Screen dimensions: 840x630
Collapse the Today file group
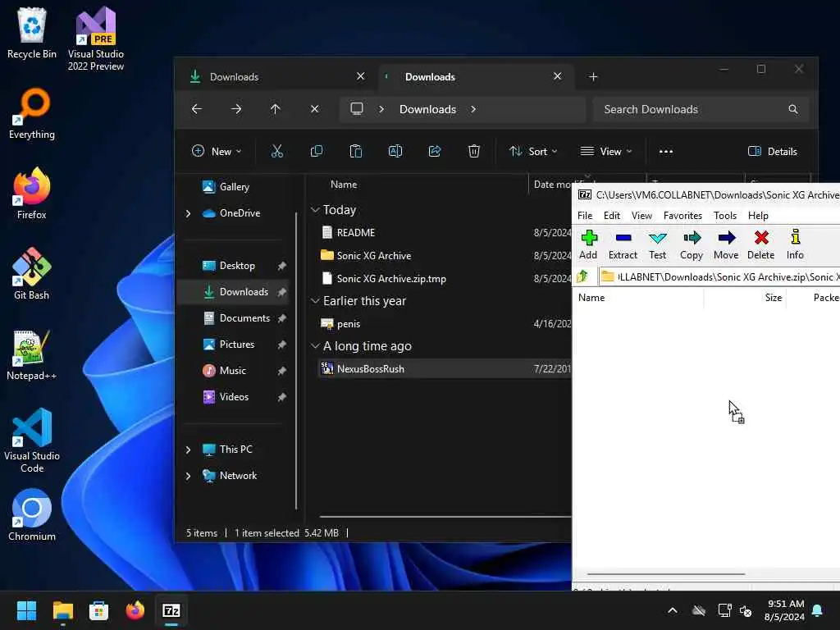pyautogui.click(x=315, y=210)
